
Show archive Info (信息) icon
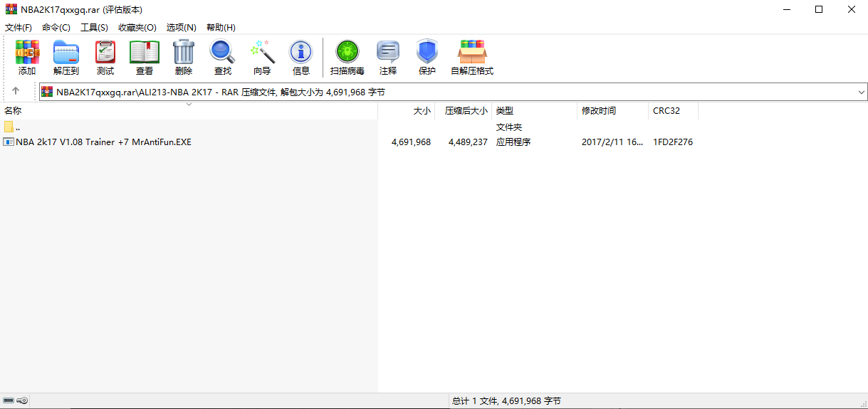click(301, 58)
